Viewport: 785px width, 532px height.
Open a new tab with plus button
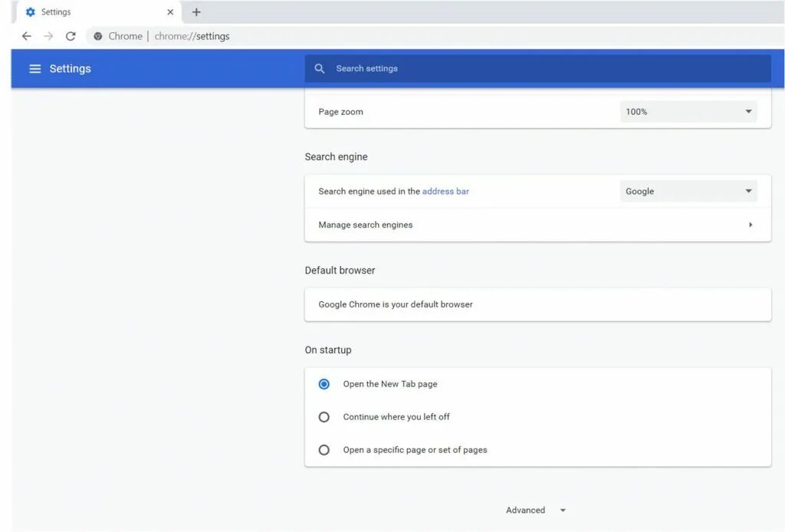coord(196,12)
